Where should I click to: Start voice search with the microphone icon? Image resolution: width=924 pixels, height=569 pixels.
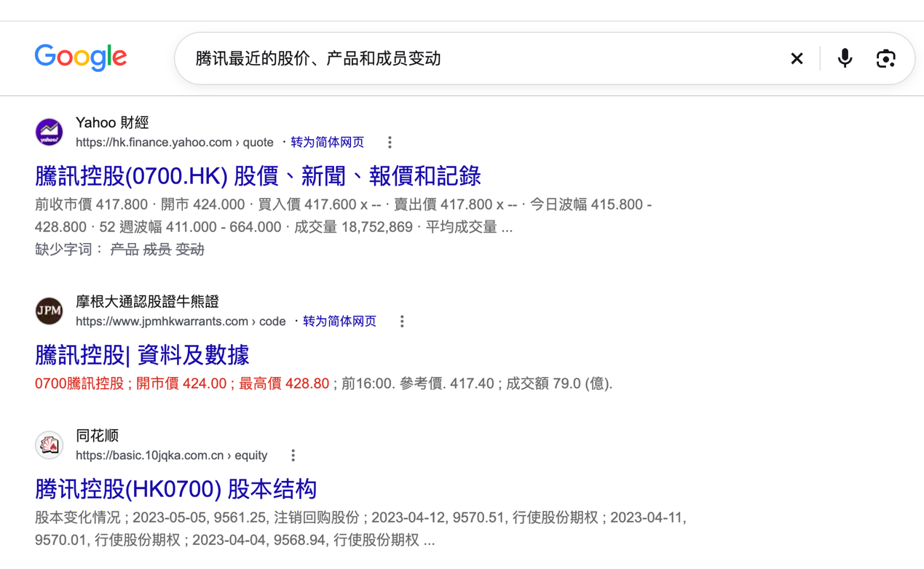845,58
